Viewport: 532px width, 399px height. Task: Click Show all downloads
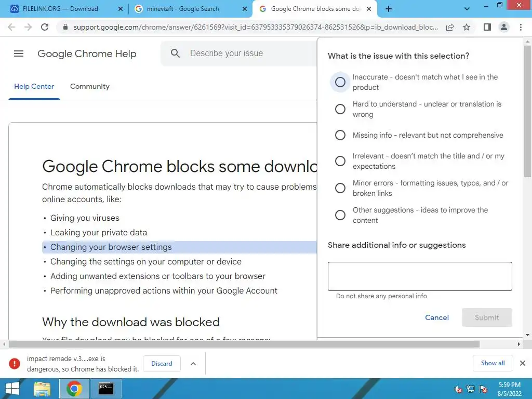pyautogui.click(x=493, y=363)
